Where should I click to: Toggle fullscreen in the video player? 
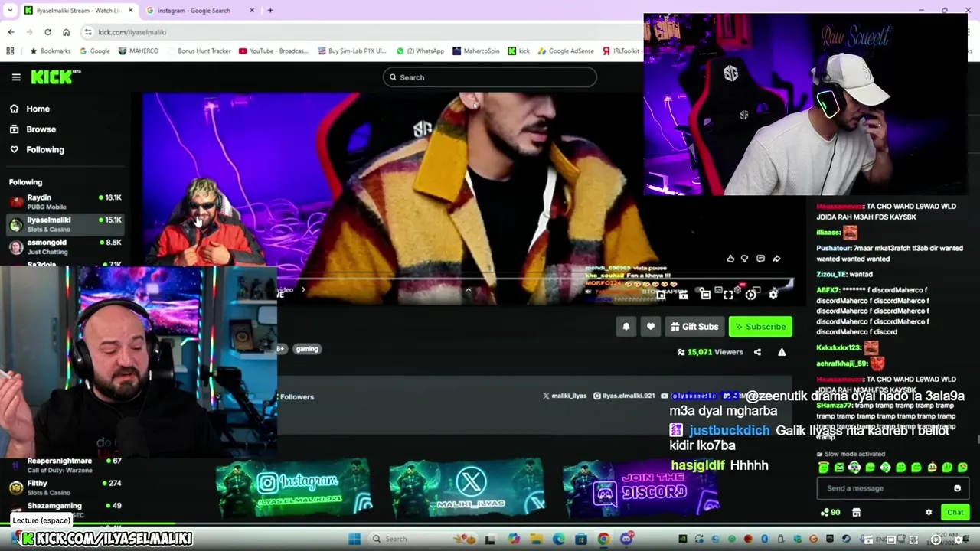pyautogui.click(x=727, y=295)
